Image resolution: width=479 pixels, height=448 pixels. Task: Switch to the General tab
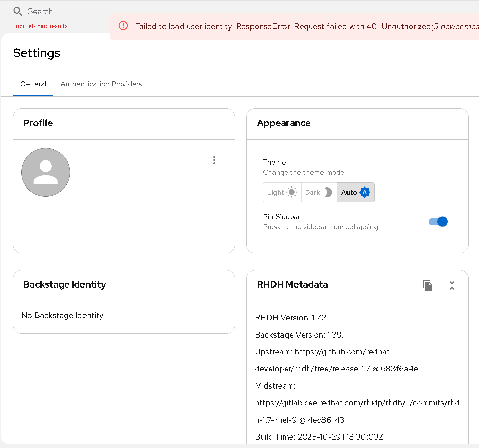(x=33, y=84)
